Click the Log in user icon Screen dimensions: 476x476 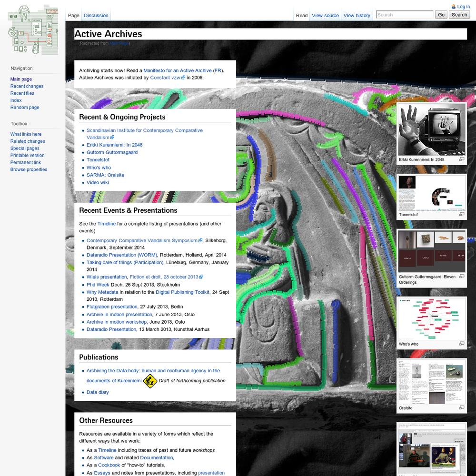point(454,7)
